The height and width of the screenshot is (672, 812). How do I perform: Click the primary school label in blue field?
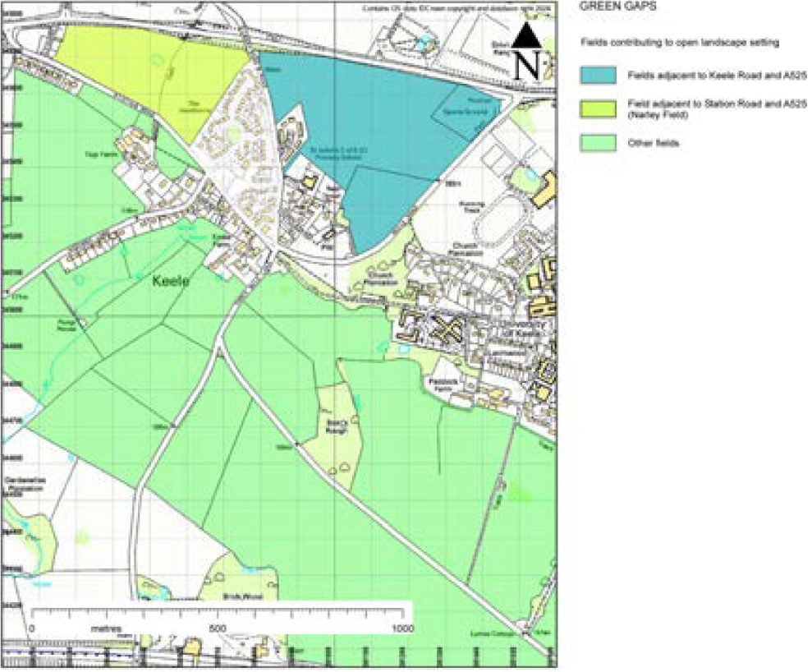coord(339,152)
